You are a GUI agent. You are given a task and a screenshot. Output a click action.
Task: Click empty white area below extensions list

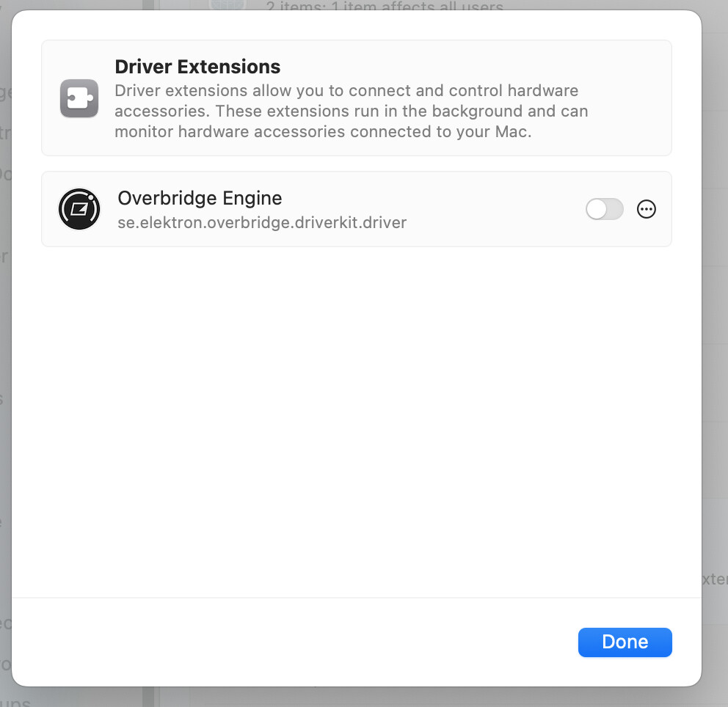click(357, 417)
